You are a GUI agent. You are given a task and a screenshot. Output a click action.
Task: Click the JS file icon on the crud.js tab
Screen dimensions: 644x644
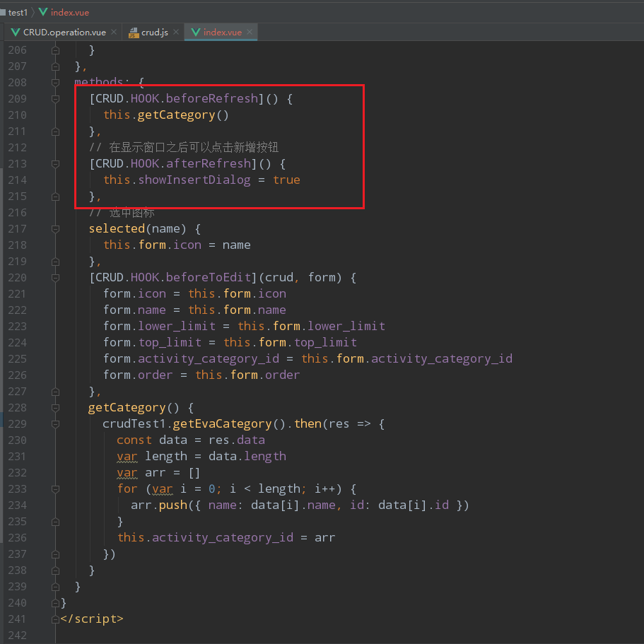click(134, 33)
